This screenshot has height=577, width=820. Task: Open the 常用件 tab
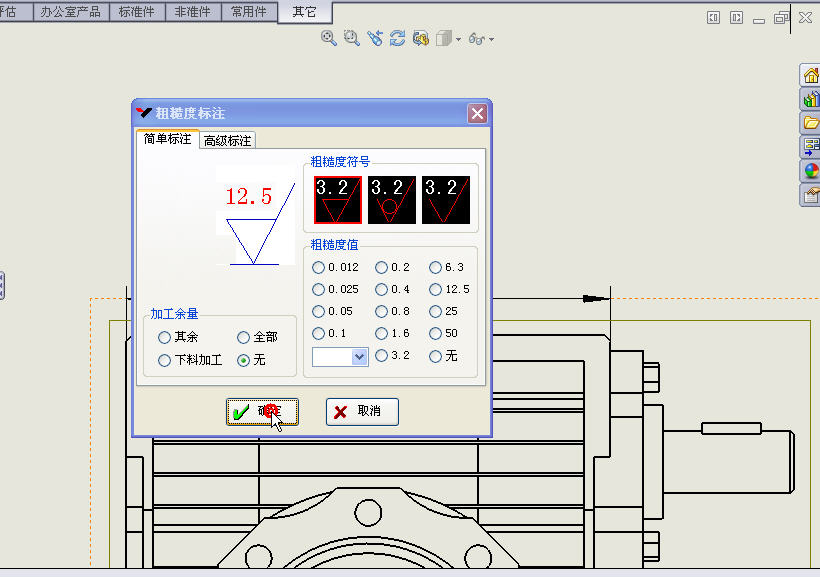249,12
